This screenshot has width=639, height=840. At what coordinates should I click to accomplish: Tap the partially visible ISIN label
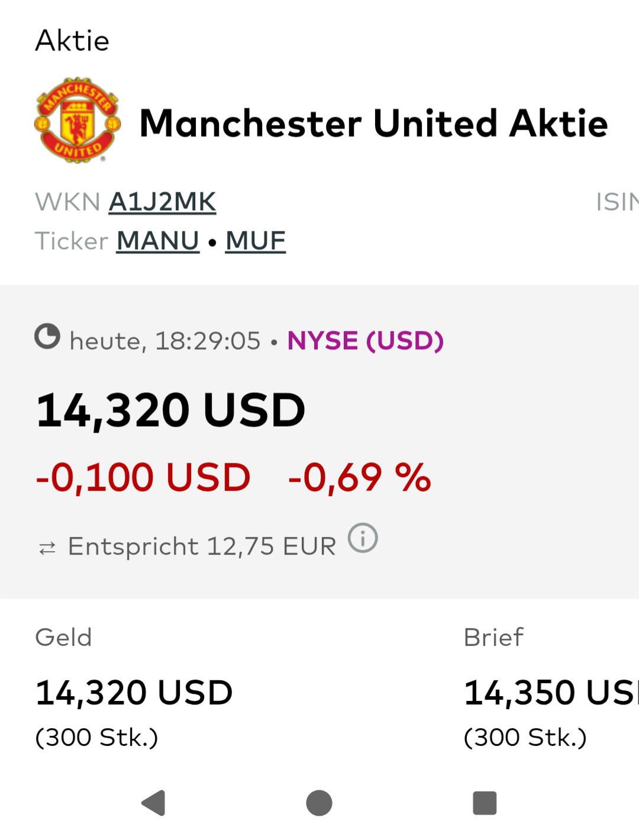tap(617, 202)
